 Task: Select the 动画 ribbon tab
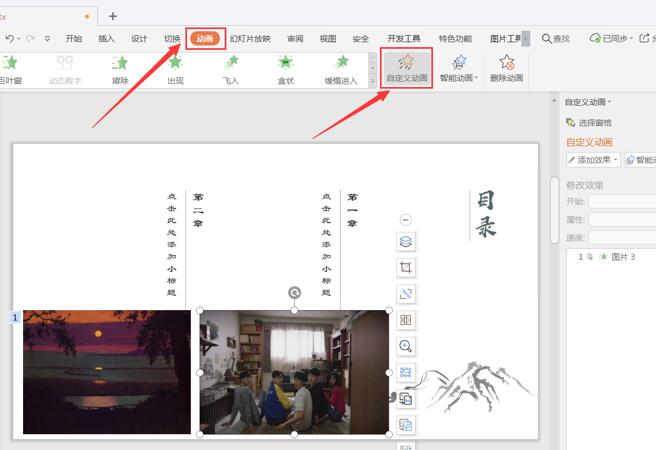(205, 38)
